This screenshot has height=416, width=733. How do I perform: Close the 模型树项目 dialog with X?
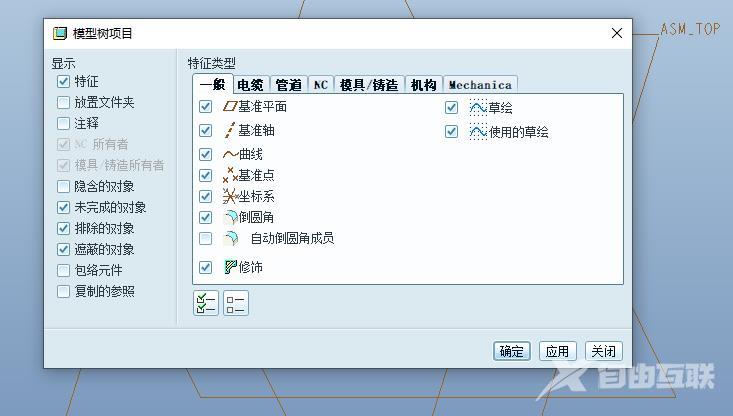617,33
